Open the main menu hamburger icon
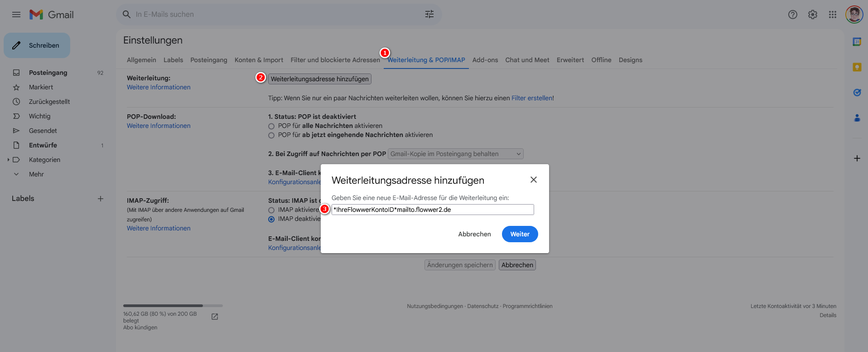868x352 pixels. pyautogui.click(x=16, y=15)
